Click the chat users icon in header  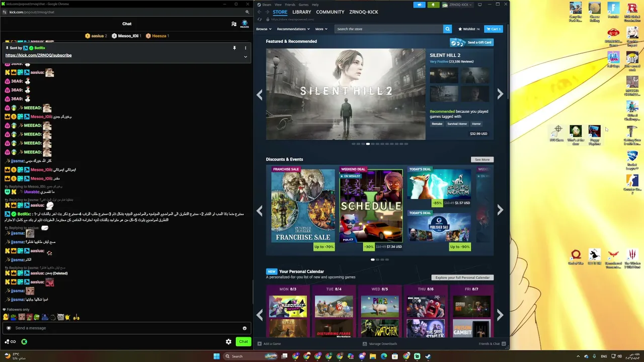click(x=234, y=24)
